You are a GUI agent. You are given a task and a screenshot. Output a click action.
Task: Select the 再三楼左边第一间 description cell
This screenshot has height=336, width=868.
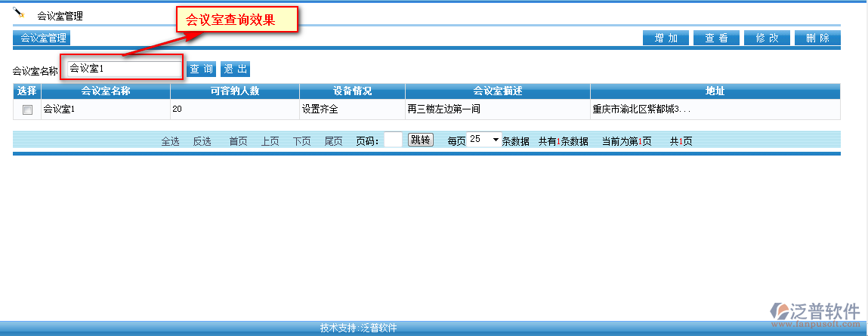(x=499, y=109)
